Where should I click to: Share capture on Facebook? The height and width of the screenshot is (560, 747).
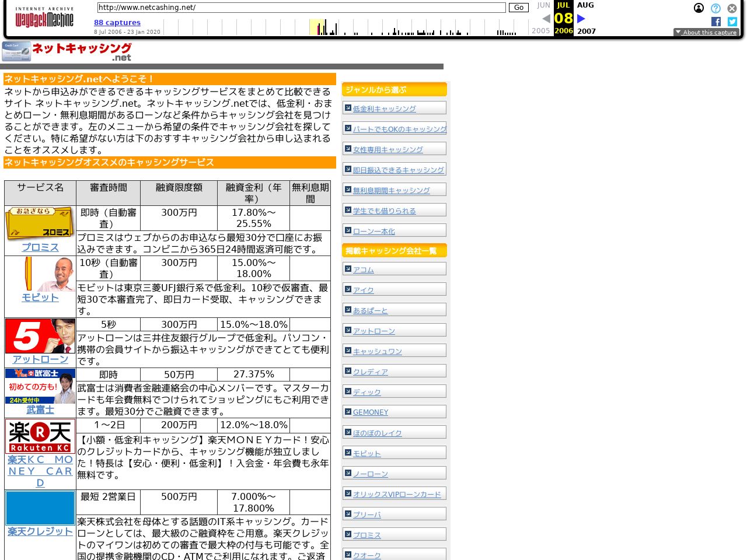pos(716,22)
